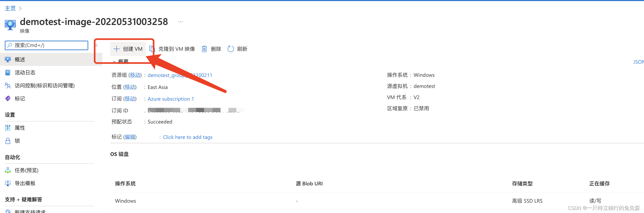This screenshot has width=644, height=213.
Task: Click the Succeeded status value
Action: pyautogui.click(x=160, y=122)
